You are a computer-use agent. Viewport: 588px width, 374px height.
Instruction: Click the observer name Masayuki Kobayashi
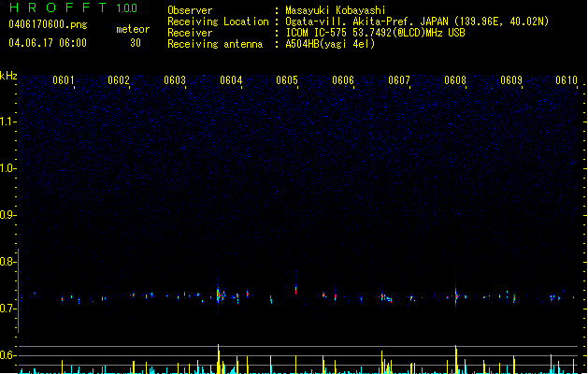click(336, 10)
